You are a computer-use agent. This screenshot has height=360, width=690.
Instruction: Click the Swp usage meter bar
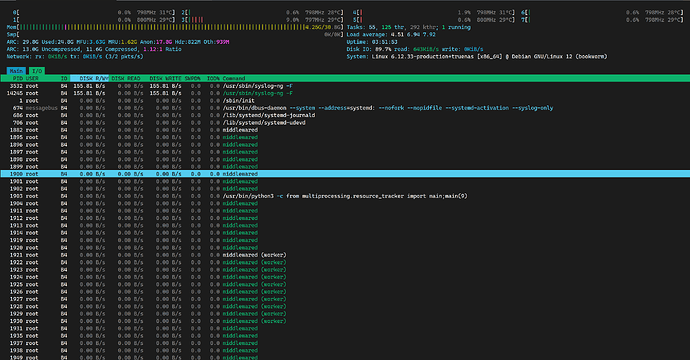(175, 34)
